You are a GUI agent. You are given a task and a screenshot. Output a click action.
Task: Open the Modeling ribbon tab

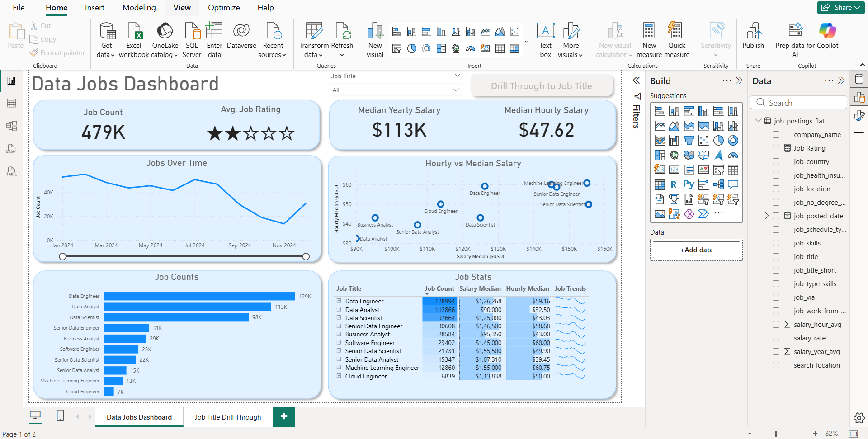[x=139, y=8]
